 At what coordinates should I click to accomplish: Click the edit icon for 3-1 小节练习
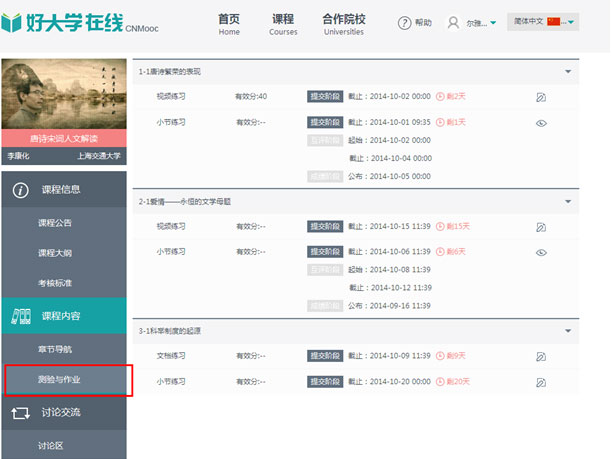click(541, 382)
